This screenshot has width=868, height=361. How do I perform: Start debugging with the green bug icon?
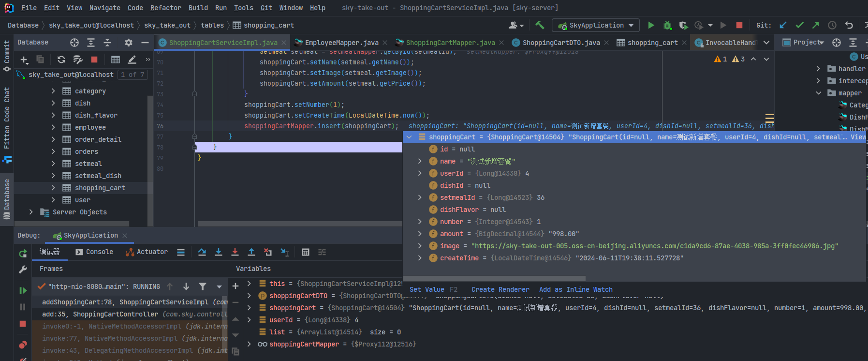coord(667,25)
